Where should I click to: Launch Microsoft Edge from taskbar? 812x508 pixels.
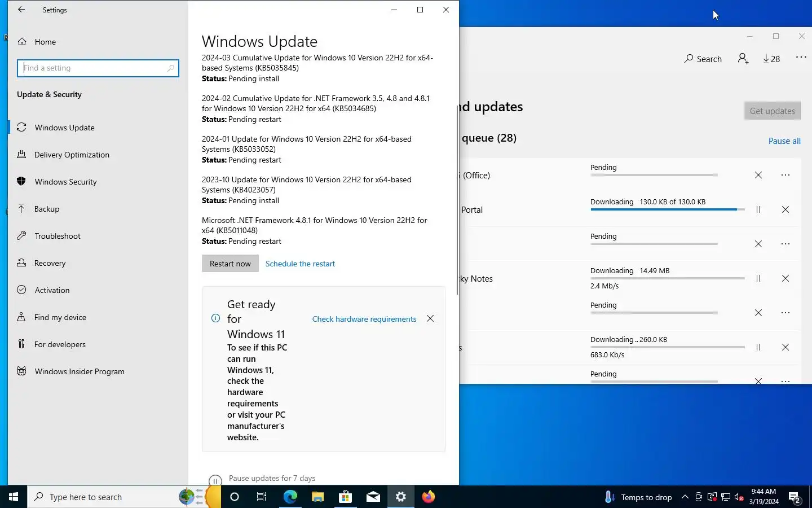click(290, 497)
